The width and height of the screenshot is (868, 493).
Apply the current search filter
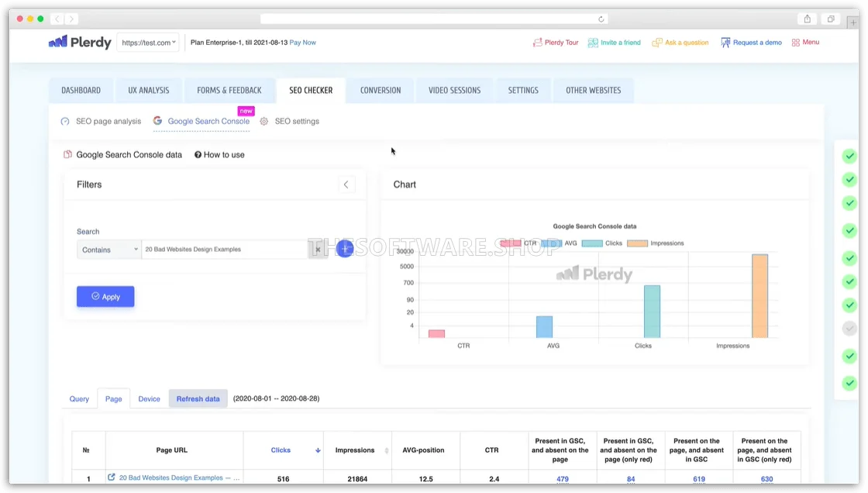click(105, 296)
